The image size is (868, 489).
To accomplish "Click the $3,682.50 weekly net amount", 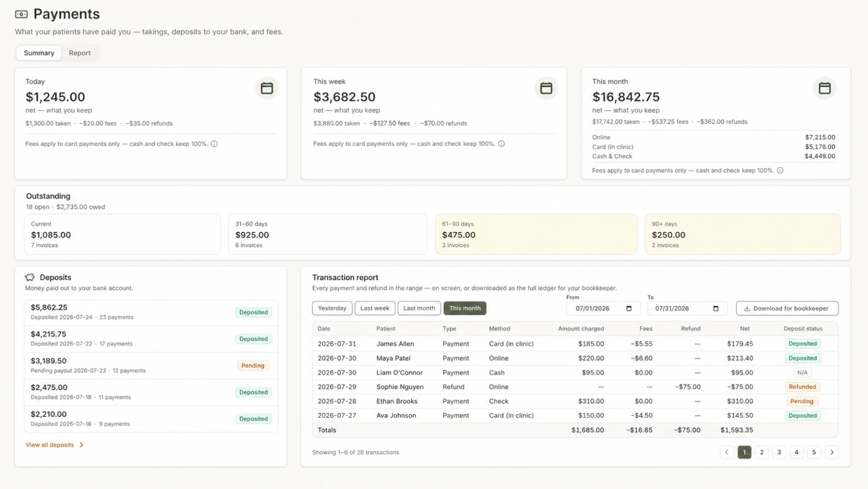I will click(344, 97).
